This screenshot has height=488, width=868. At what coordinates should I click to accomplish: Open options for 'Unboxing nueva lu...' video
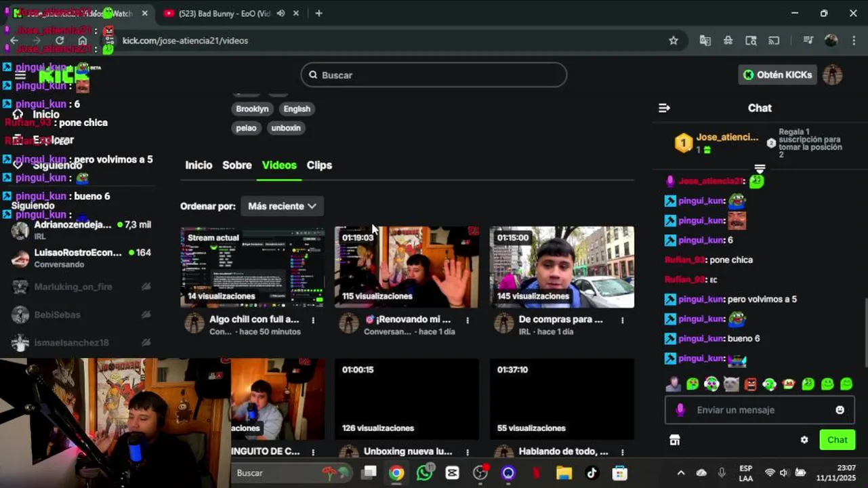tap(468, 452)
